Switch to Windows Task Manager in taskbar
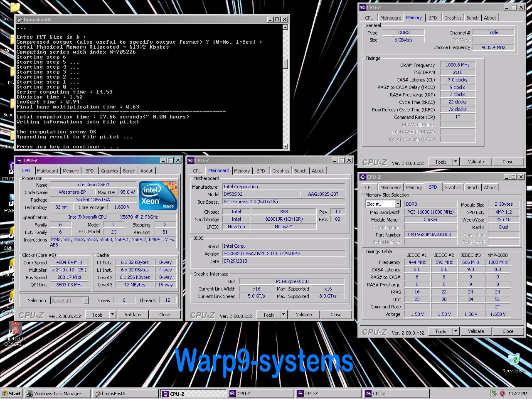Viewport: 532px width, 399px height. point(57,394)
